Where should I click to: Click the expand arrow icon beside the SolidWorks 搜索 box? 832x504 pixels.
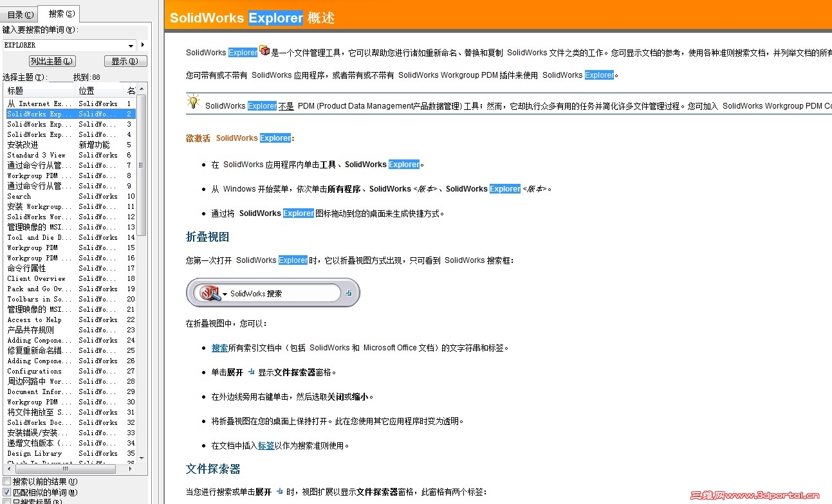coord(349,293)
